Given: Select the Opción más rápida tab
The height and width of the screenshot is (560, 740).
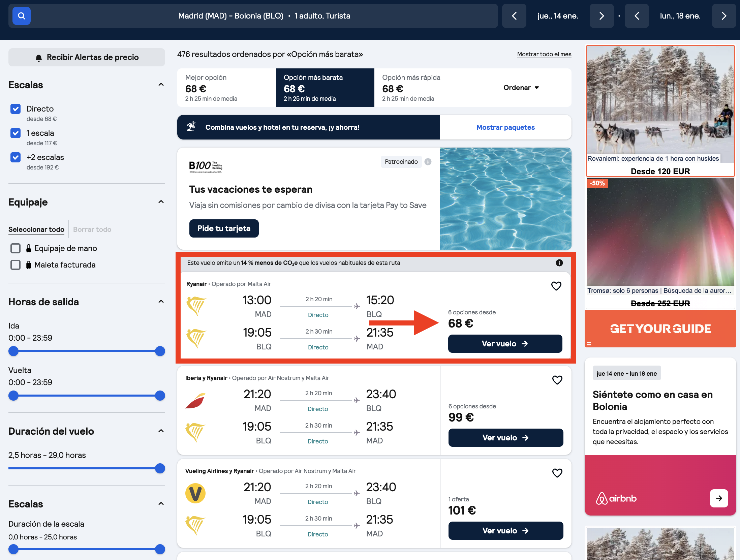Looking at the screenshot, I should tap(423, 88).
